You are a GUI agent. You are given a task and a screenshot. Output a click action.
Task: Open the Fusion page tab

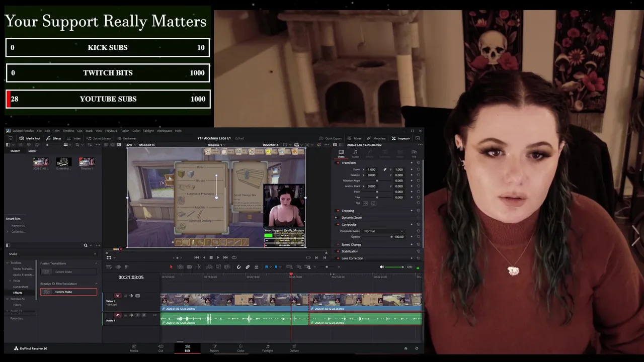coord(214,348)
